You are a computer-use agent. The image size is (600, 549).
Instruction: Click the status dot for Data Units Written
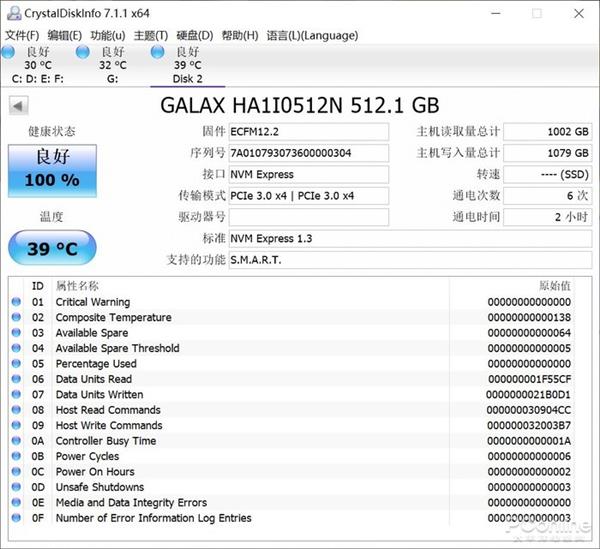[16, 394]
